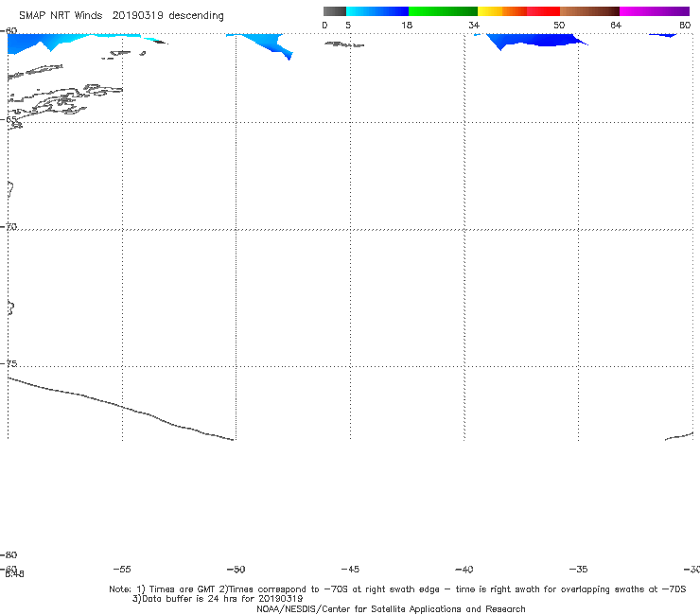Click the Antarctic coastline below -75 latitude
Screen dimensions: 700x615
[x=121, y=407]
